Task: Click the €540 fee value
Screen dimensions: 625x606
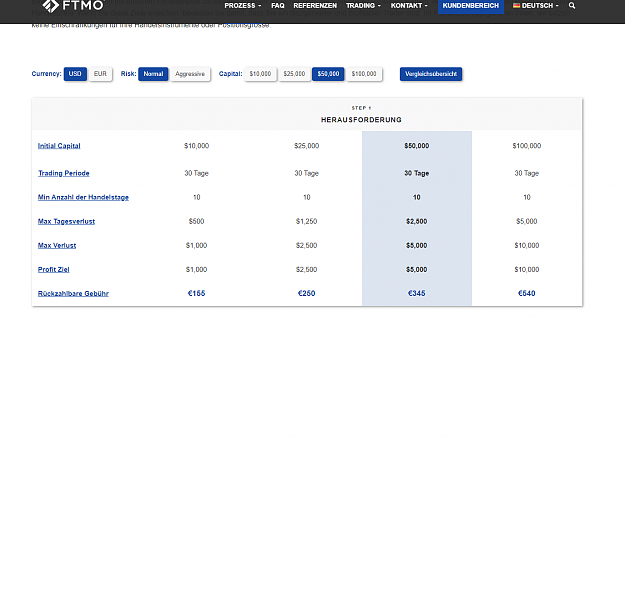Action: tap(527, 293)
